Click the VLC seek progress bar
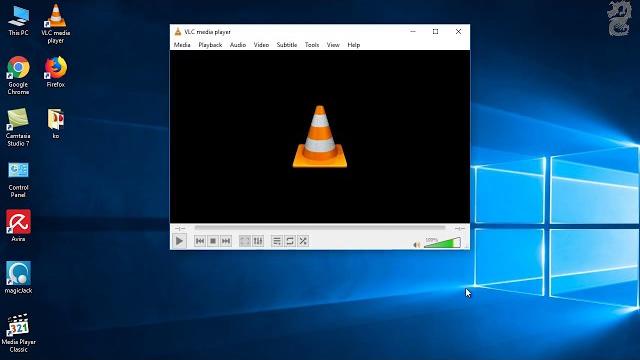 [320, 228]
